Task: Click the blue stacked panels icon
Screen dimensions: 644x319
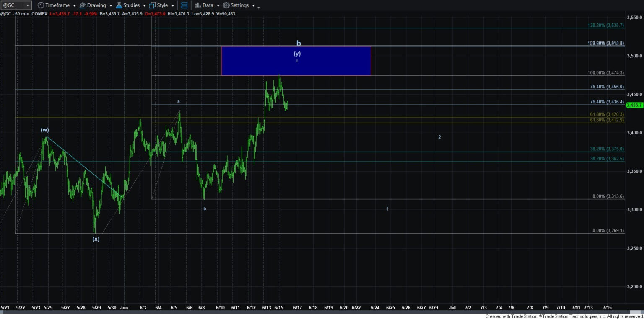Action: pos(183,5)
